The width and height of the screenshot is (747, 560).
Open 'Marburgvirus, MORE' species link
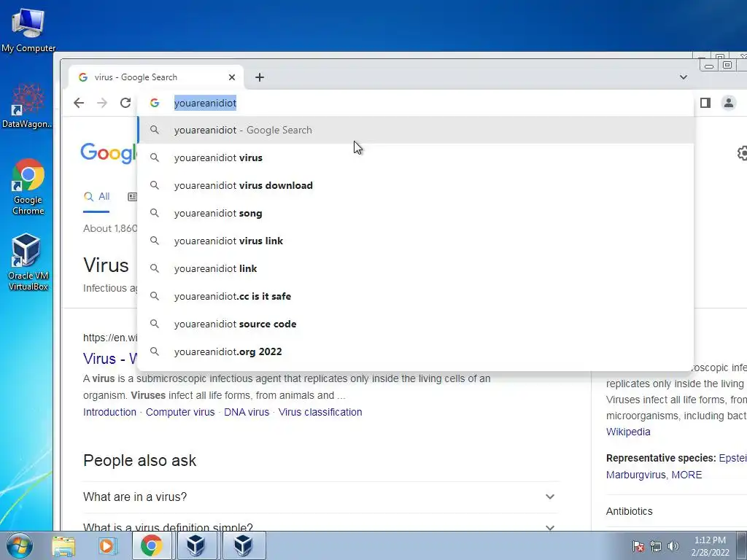654,475
